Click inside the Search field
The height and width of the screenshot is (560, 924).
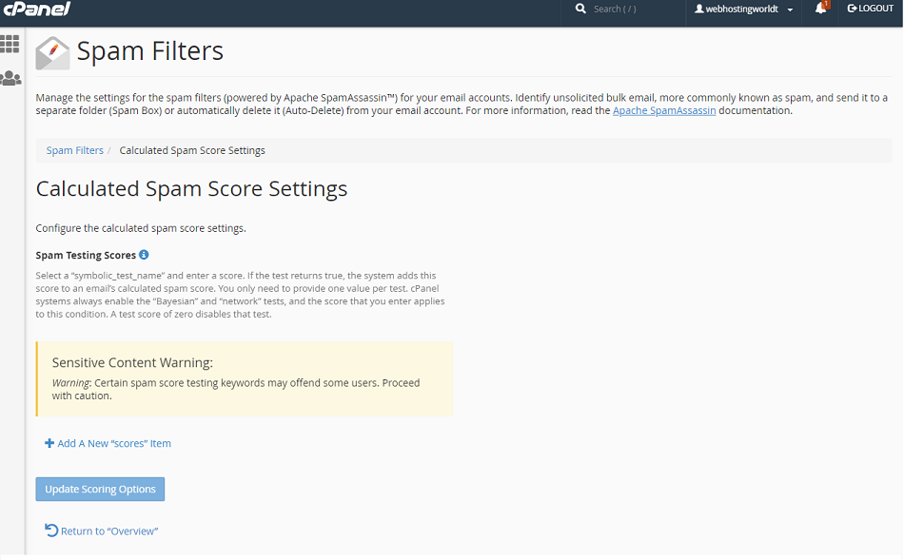[623, 9]
